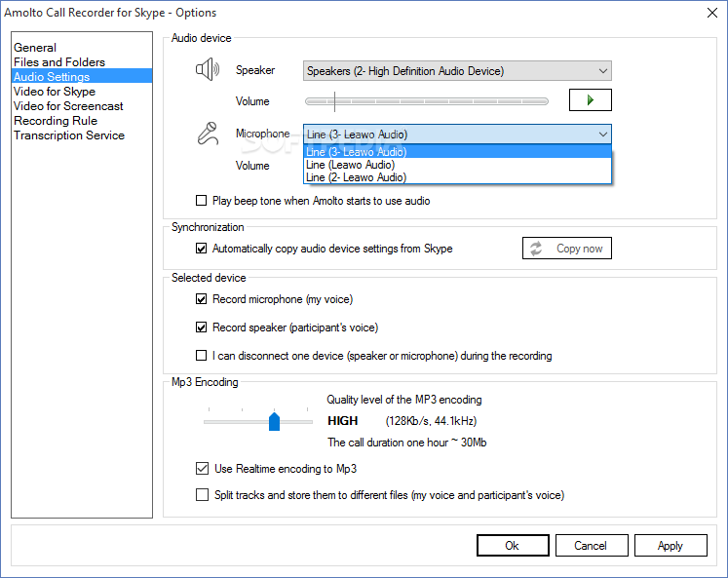This screenshot has height=578, width=728.
Task: Close the Options window
Action: point(712,13)
